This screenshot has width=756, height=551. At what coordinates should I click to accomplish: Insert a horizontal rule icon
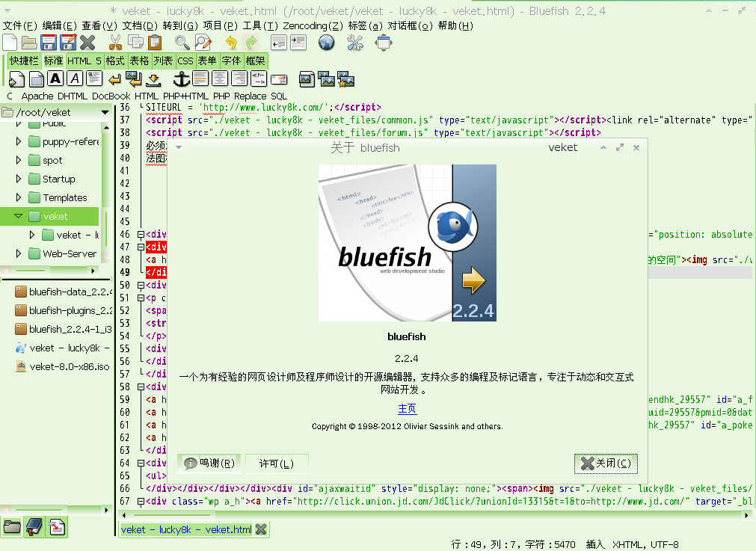click(200, 79)
